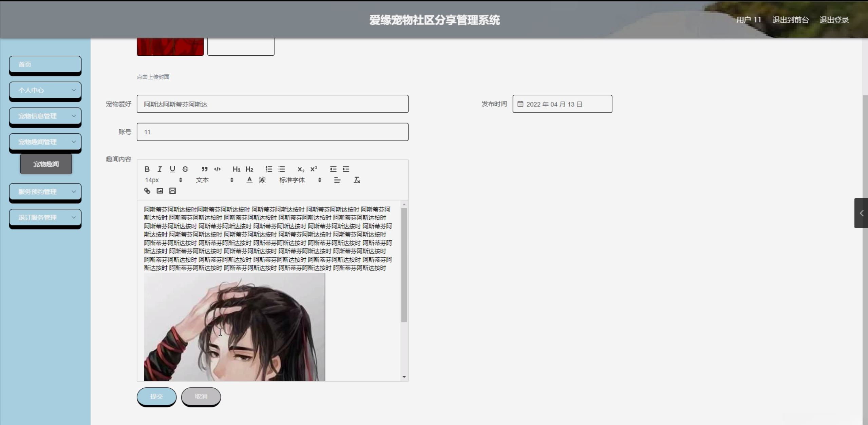Insert a blockquote
The image size is (868, 425).
pyautogui.click(x=204, y=169)
